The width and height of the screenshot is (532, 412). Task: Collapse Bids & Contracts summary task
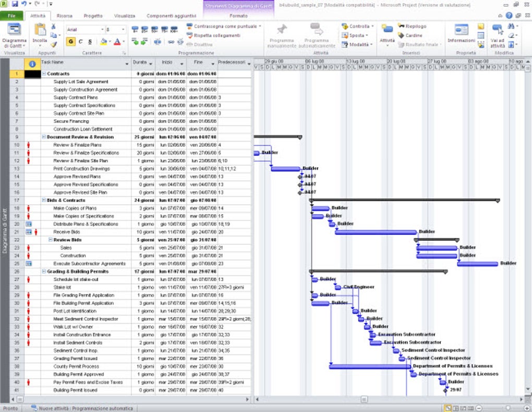[44, 201]
